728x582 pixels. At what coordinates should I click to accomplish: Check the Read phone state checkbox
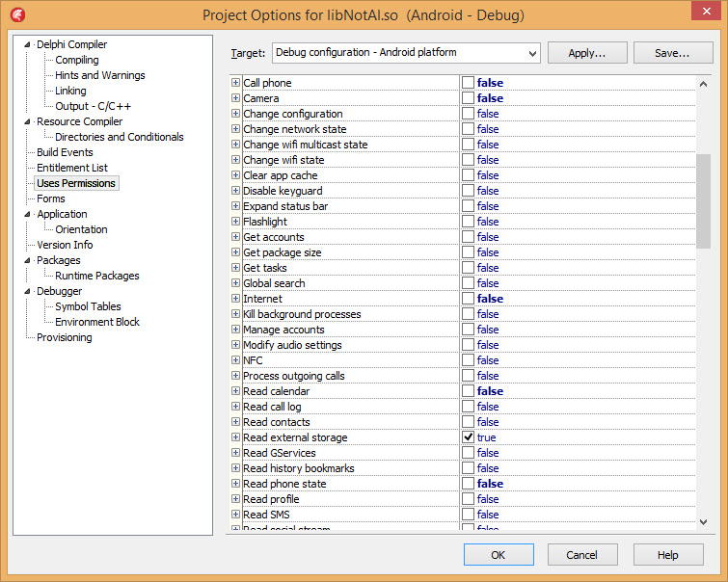click(468, 484)
